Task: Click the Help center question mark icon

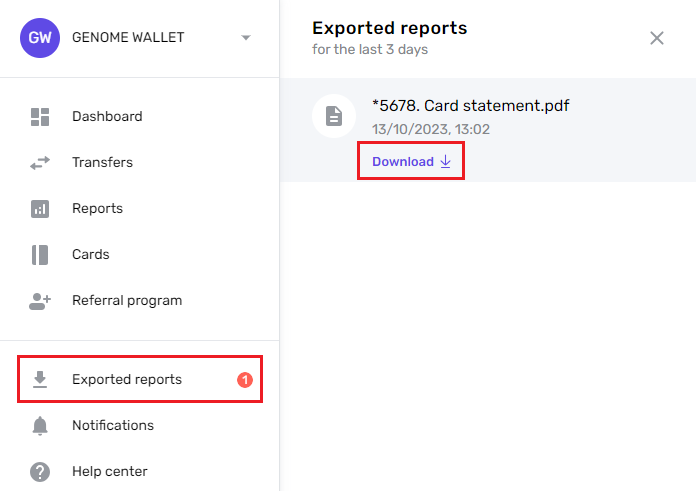Action: 40,471
